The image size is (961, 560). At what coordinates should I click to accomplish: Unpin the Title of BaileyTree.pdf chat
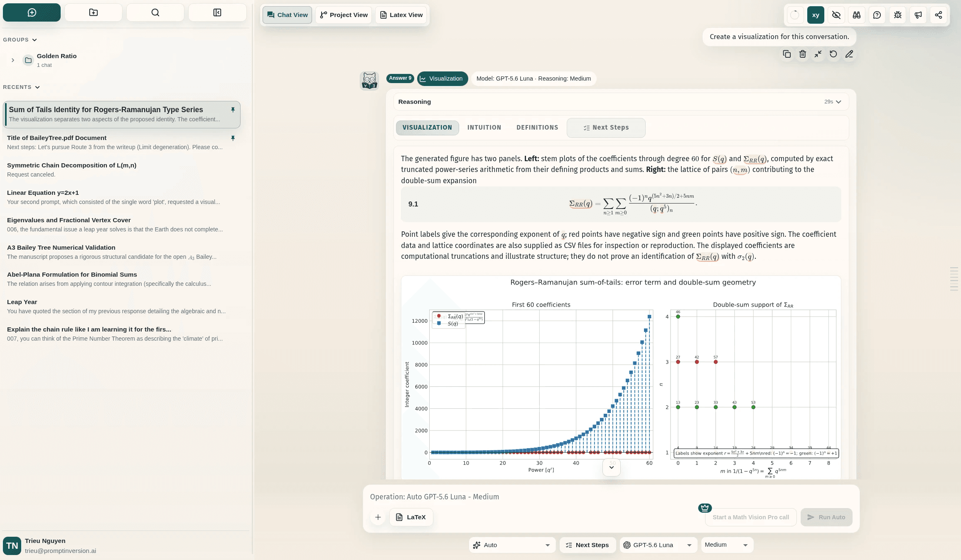[233, 138]
